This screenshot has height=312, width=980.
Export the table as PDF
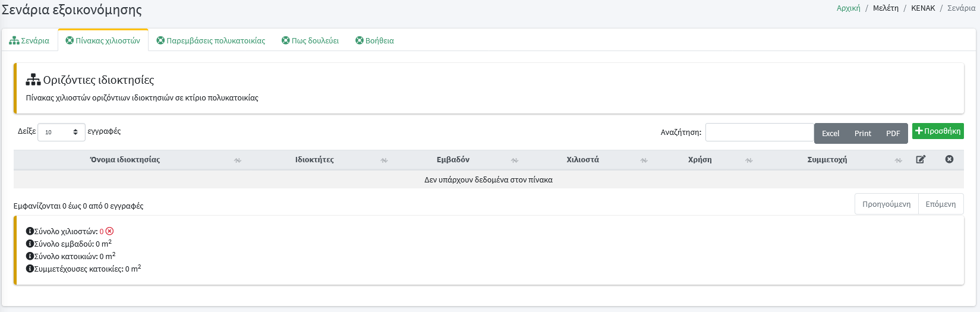click(893, 133)
